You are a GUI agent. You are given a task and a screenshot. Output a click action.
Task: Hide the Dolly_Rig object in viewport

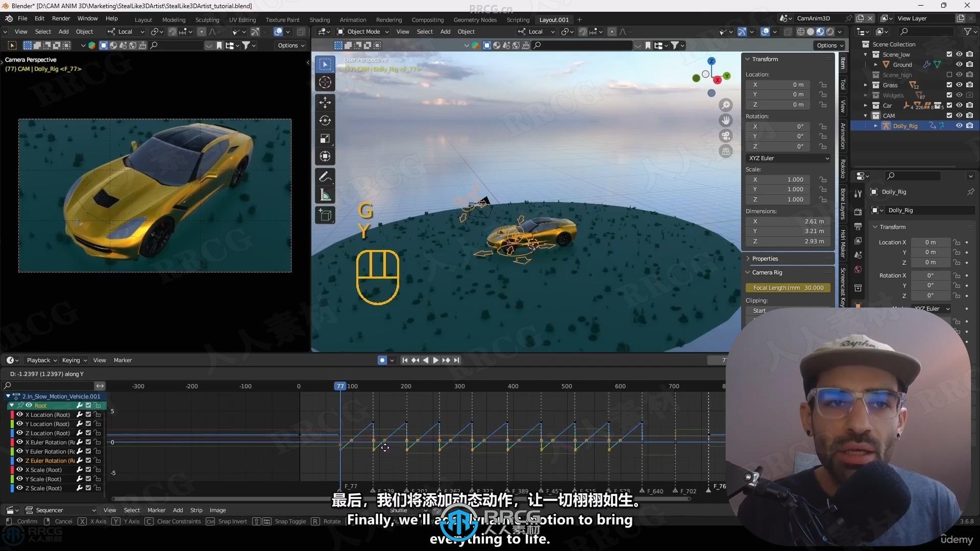(x=959, y=126)
